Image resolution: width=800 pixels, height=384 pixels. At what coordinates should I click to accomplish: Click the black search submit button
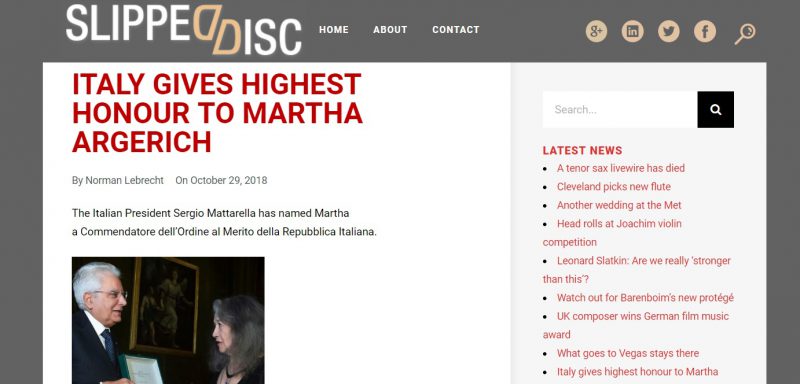(x=715, y=110)
